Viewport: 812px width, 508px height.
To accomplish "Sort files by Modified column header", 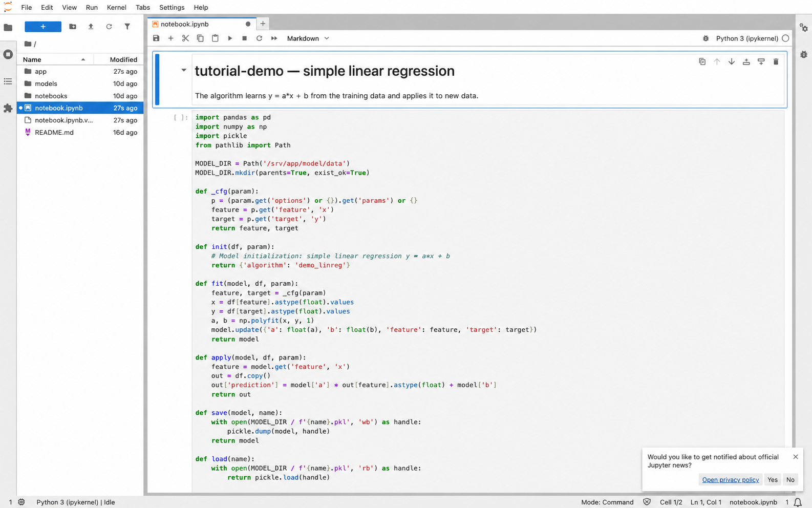I will pyautogui.click(x=119, y=59).
